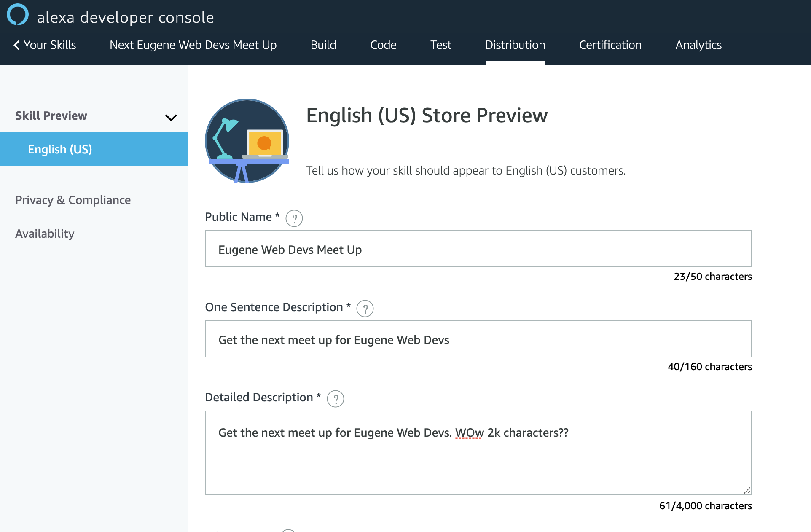Click the store preview desk illustration

247,141
